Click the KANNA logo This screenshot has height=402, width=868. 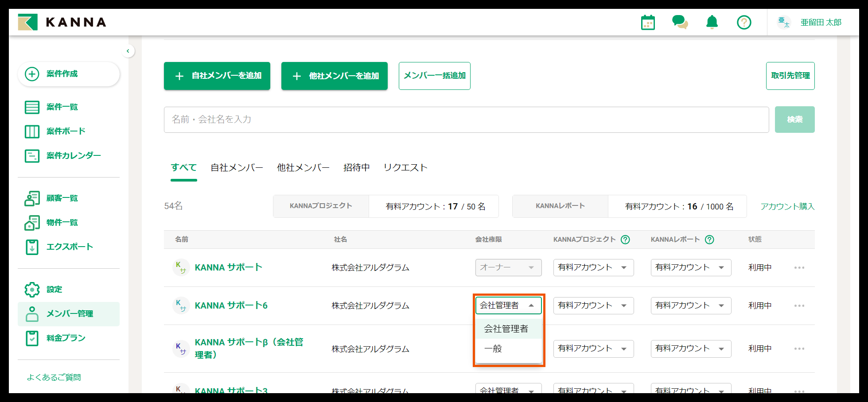point(62,22)
